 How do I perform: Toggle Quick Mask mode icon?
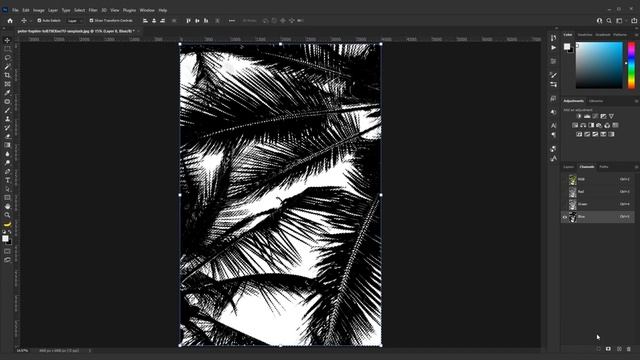point(7,251)
